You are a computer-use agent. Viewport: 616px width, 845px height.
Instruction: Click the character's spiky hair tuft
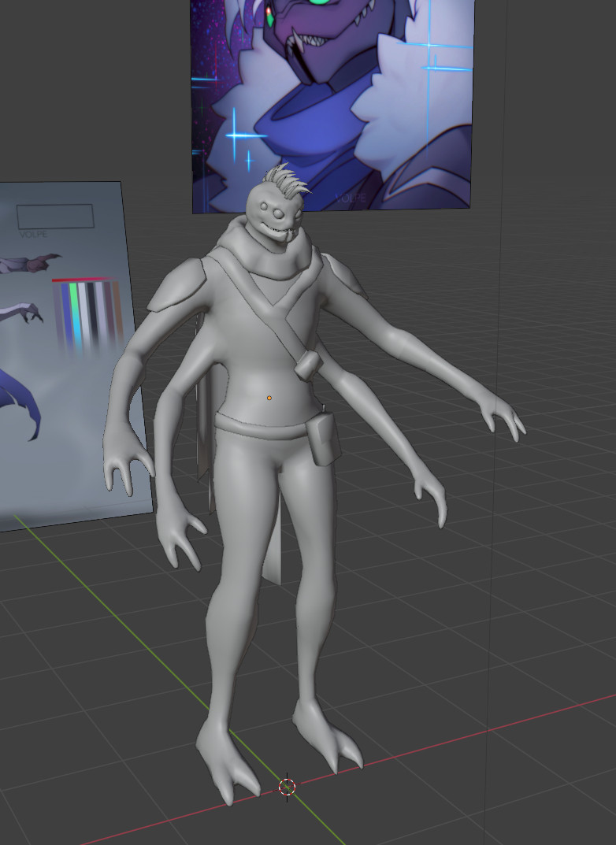pos(287,180)
